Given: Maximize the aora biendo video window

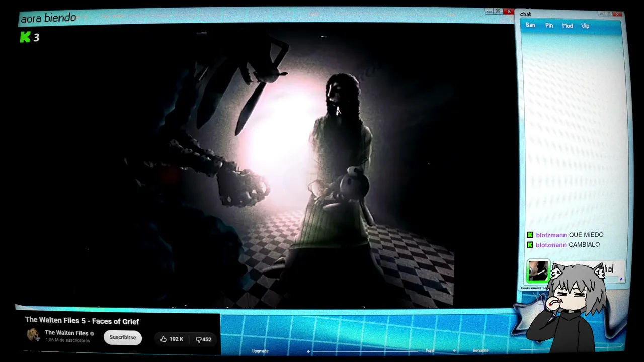Looking at the screenshot, I should tap(498, 12).
